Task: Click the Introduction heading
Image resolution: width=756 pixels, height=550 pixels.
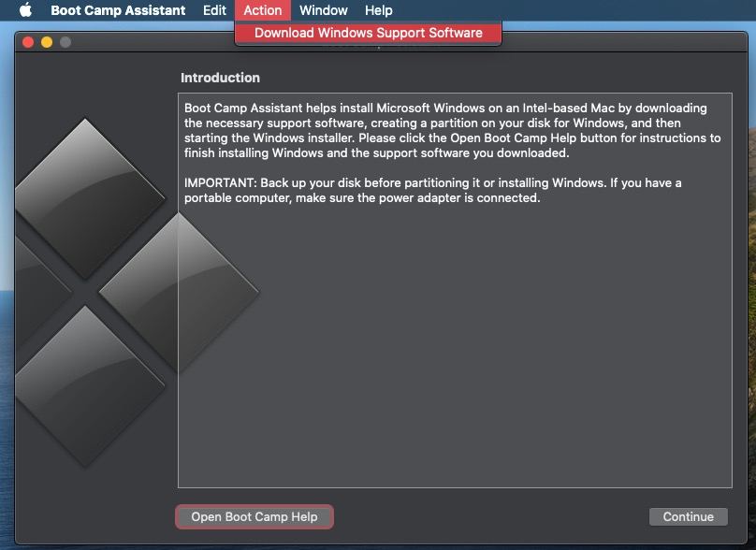Action: [220, 78]
